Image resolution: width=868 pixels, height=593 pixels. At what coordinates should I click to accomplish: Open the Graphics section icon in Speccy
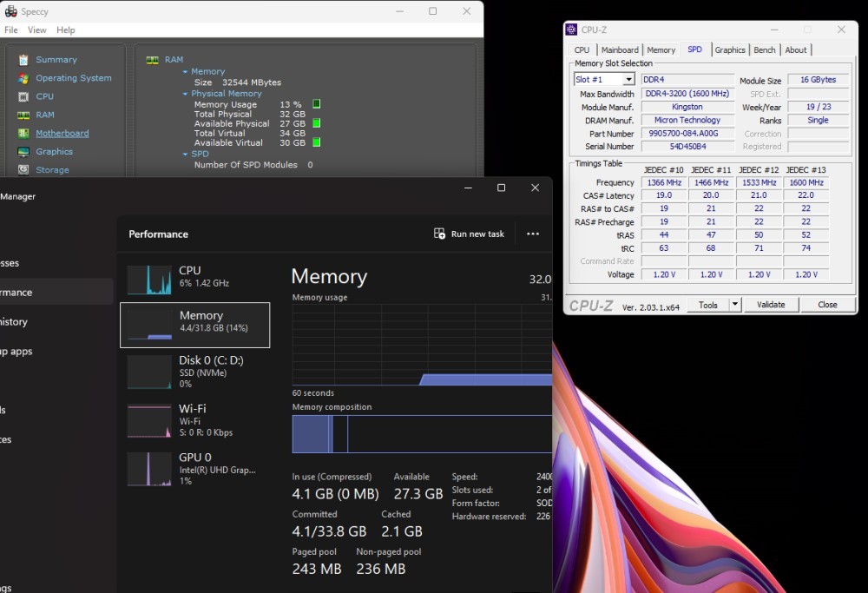23,152
